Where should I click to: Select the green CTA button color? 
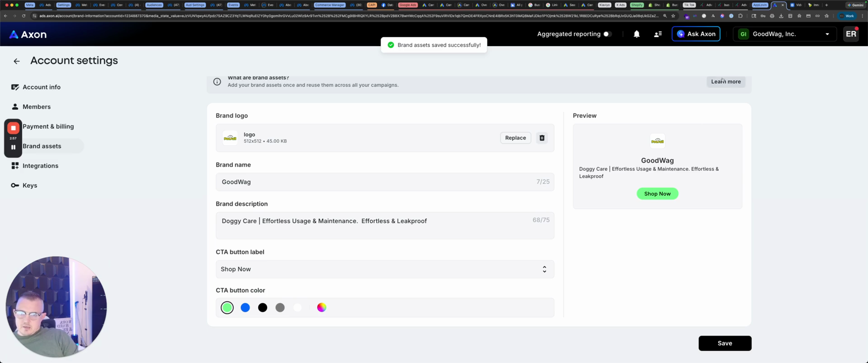click(x=227, y=308)
